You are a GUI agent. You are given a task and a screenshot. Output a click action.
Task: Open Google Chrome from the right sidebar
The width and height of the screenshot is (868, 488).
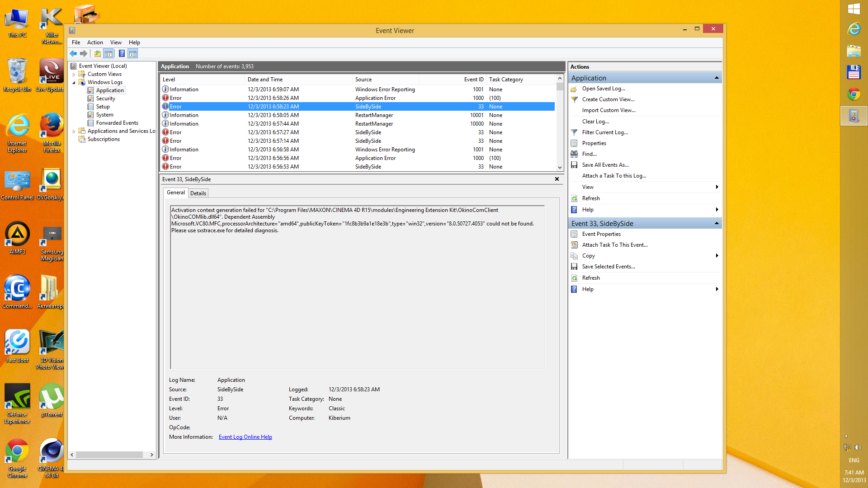coord(854,94)
